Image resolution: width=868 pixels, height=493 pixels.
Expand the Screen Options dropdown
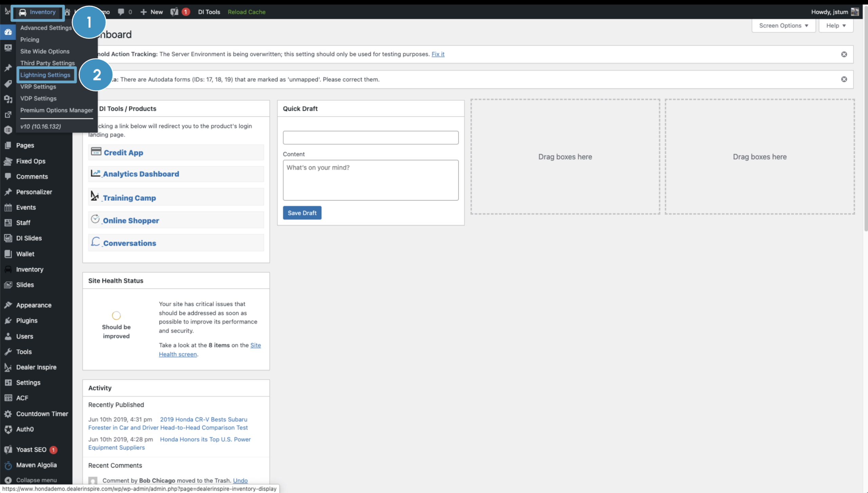pyautogui.click(x=784, y=26)
